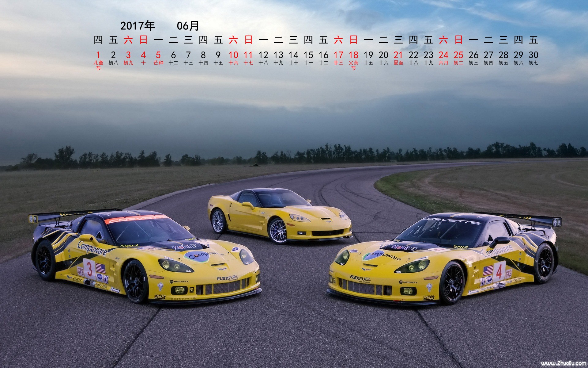Select date 27 marked 初四

coord(488,55)
